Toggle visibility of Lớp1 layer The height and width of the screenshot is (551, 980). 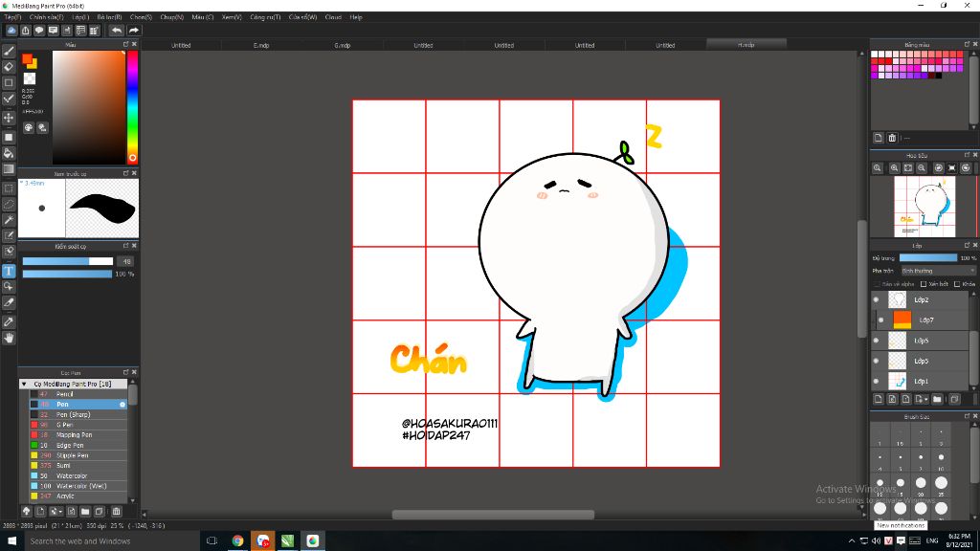coord(876,382)
